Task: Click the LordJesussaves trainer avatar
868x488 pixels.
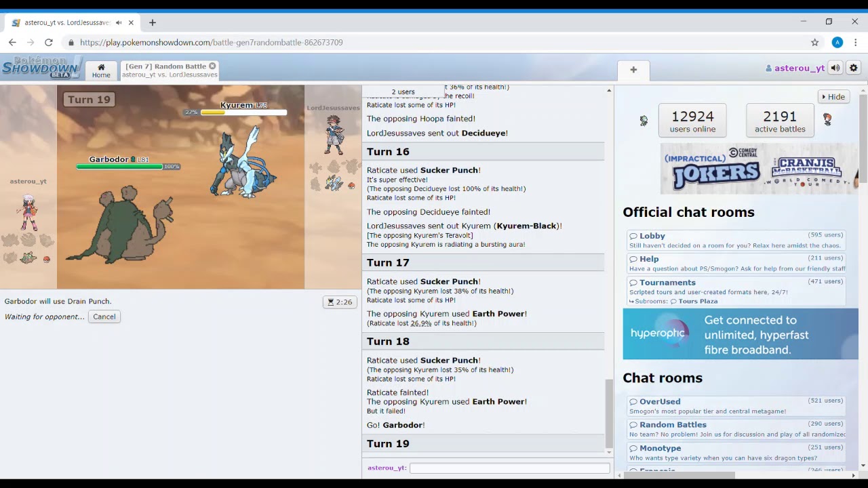Action: click(x=334, y=134)
